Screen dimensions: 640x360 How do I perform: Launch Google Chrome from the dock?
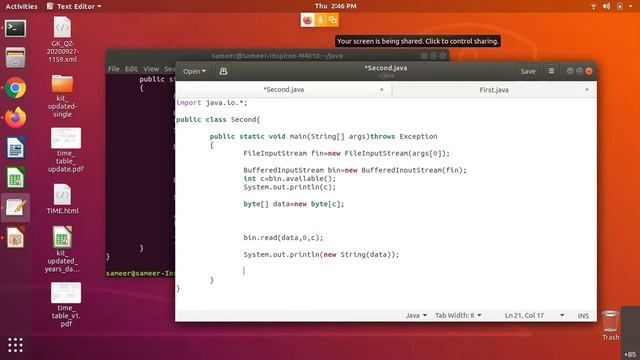point(16,88)
